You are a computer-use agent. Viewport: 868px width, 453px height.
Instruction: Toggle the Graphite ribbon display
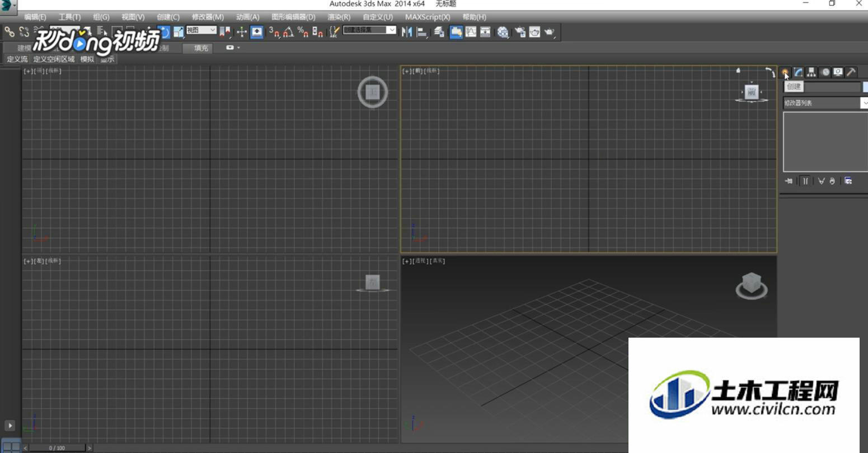pos(456,32)
